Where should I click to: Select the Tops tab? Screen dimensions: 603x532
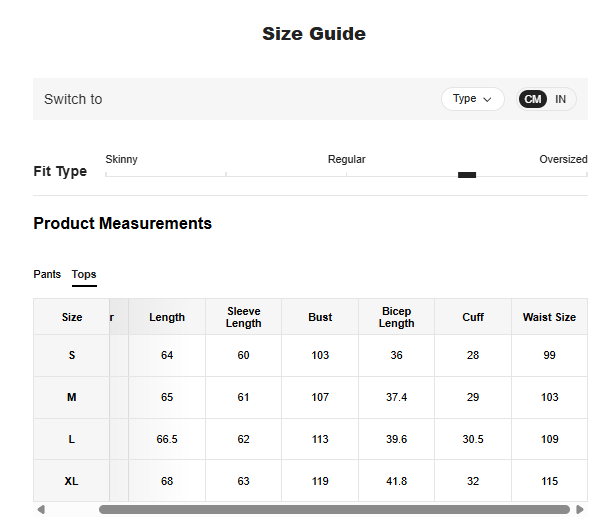tap(84, 274)
